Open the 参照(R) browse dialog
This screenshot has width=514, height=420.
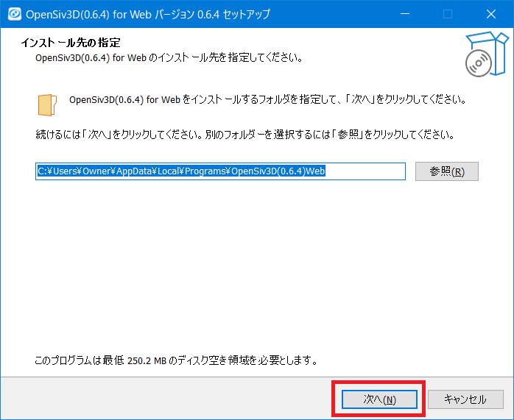447,171
